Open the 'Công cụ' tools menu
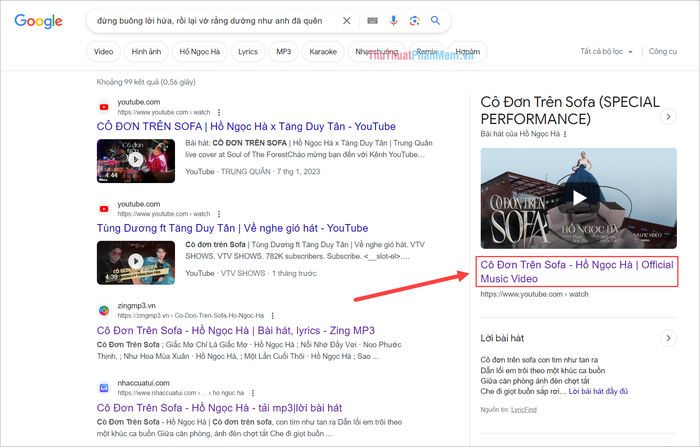The width and height of the screenshot is (700, 447). tap(662, 51)
